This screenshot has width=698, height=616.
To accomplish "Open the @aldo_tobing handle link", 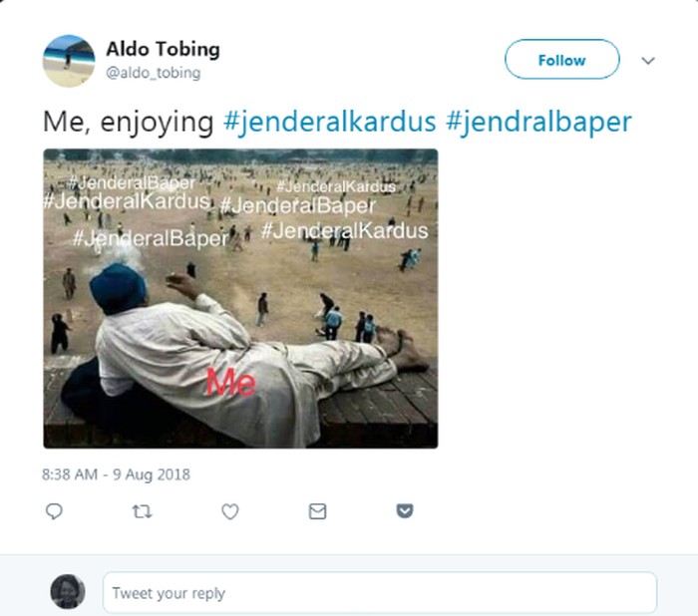I will point(154,73).
